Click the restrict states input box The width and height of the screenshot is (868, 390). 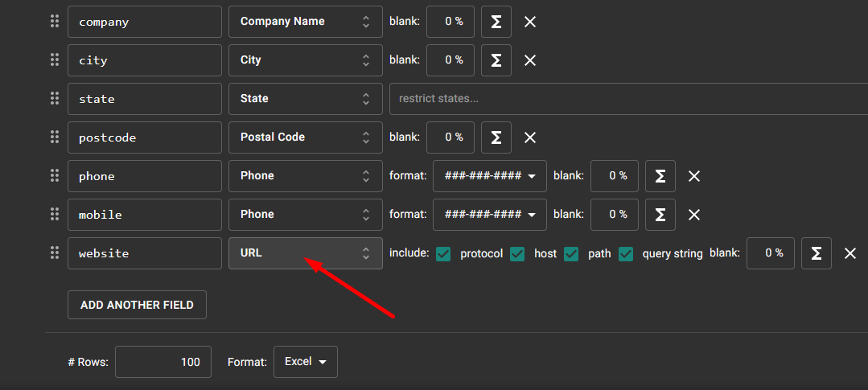pyautogui.click(x=629, y=98)
